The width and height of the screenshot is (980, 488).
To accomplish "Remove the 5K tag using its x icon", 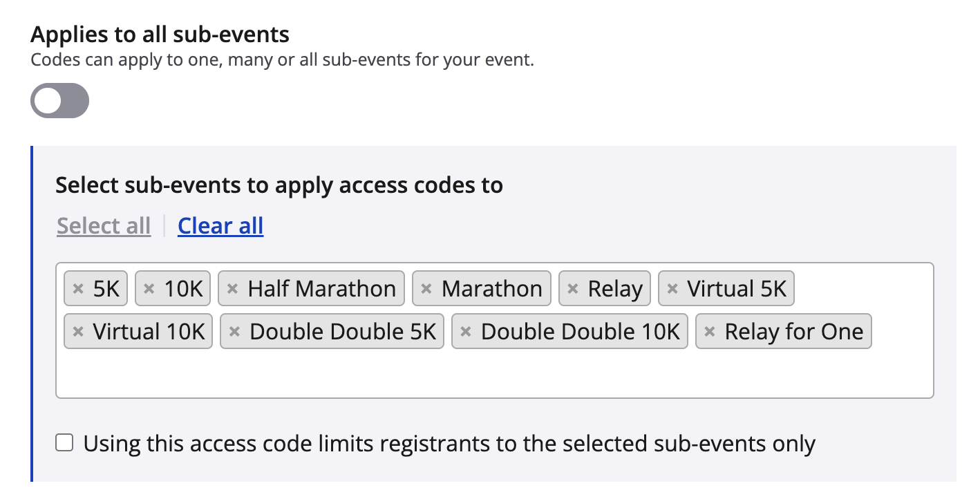I will click(78, 288).
